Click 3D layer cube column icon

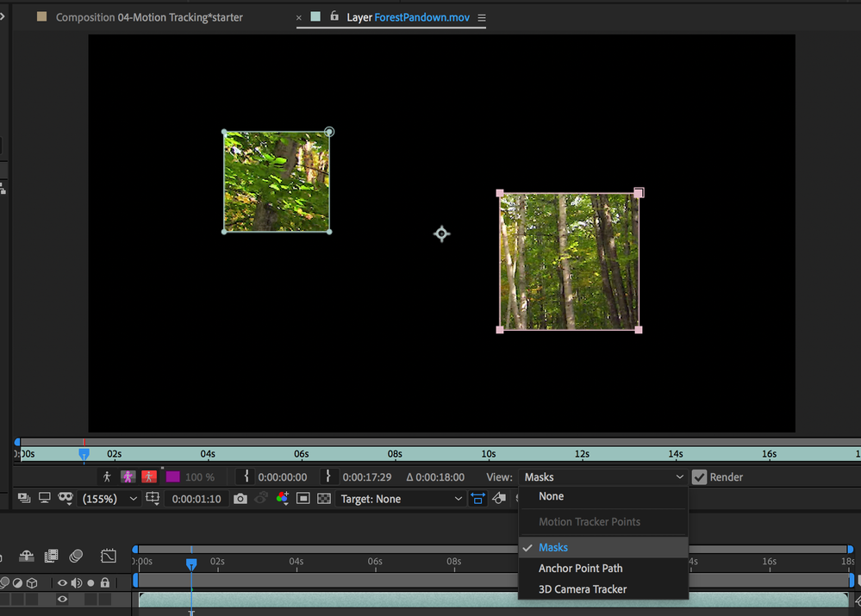click(x=32, y=582)
